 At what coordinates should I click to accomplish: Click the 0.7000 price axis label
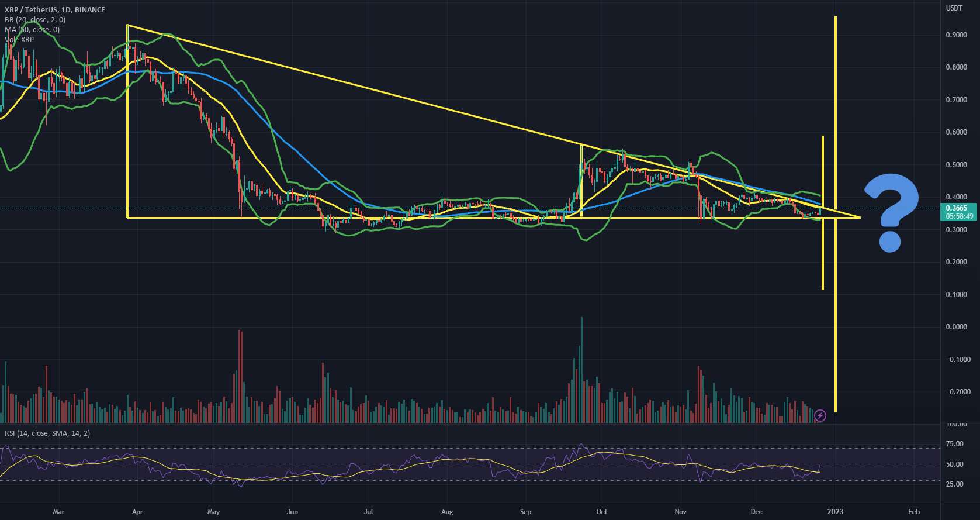[x=956, y=100]
